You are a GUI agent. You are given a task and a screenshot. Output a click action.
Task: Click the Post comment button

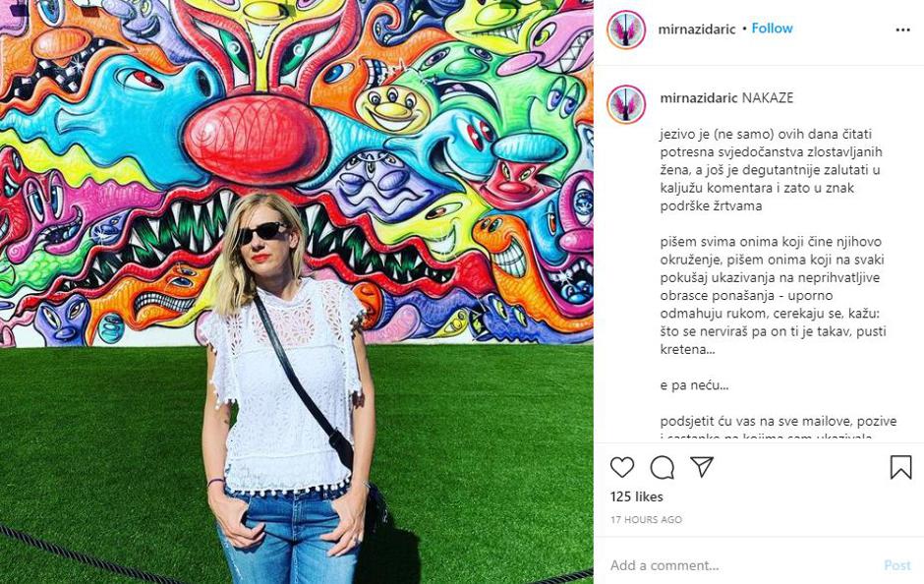pyautogui.click(x=896, y=565)
